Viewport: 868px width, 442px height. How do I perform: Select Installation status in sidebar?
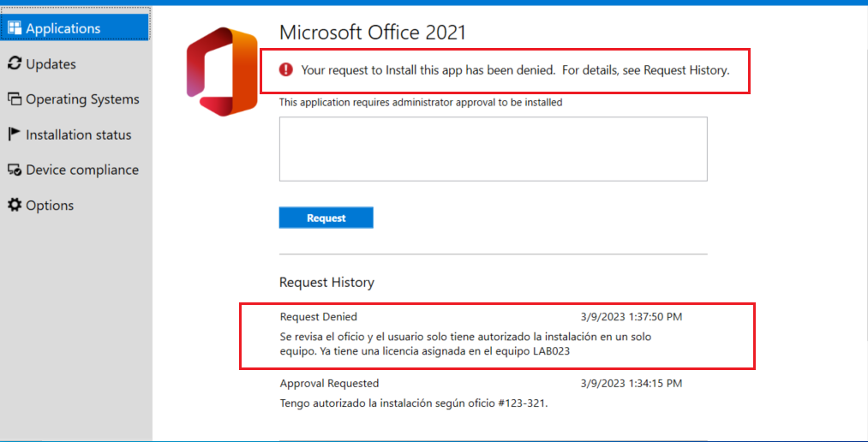pyautogui.click(x=75, y=134)
